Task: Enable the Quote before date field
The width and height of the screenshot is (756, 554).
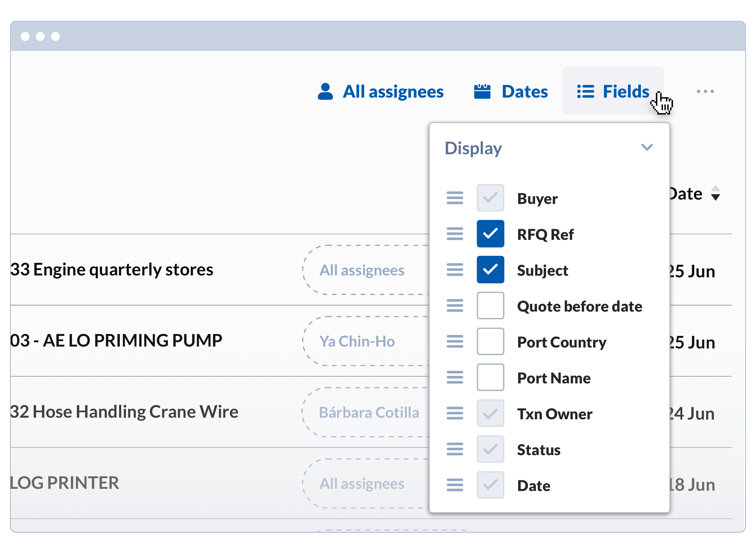Action: 490,306
